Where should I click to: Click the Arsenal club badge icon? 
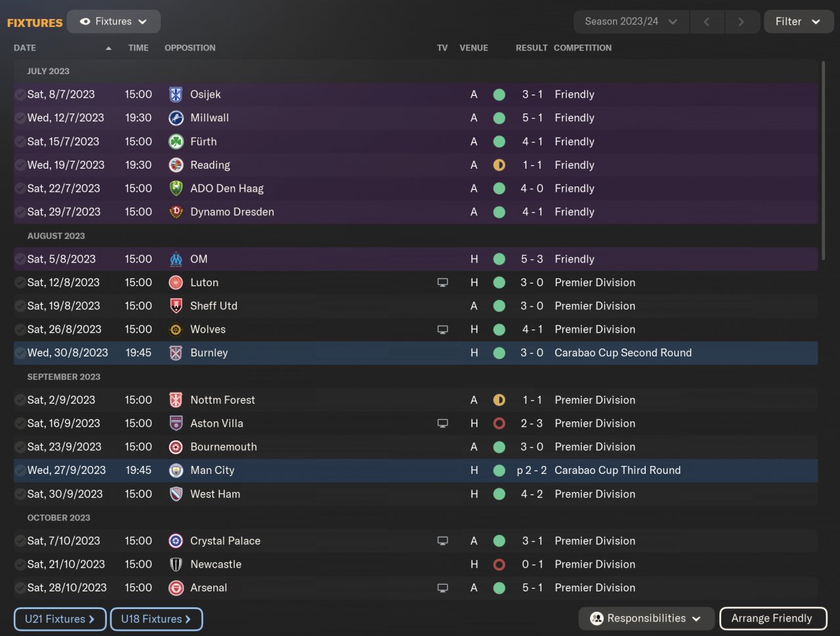coord(176,587)
